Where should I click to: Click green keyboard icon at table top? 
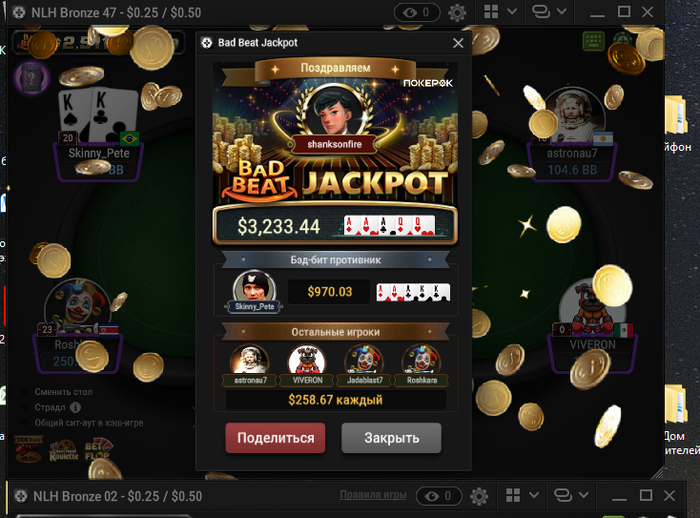[x=594, y=41]
